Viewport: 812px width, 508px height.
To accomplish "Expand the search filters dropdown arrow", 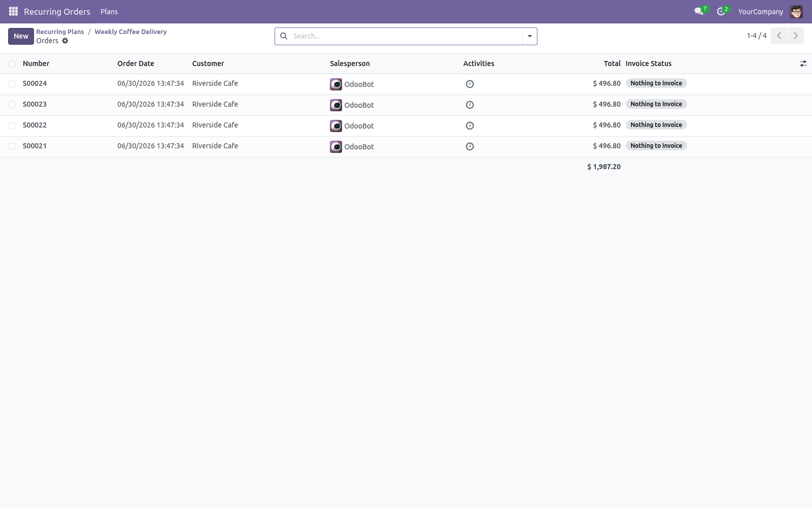I will click(x=529, y=36).
